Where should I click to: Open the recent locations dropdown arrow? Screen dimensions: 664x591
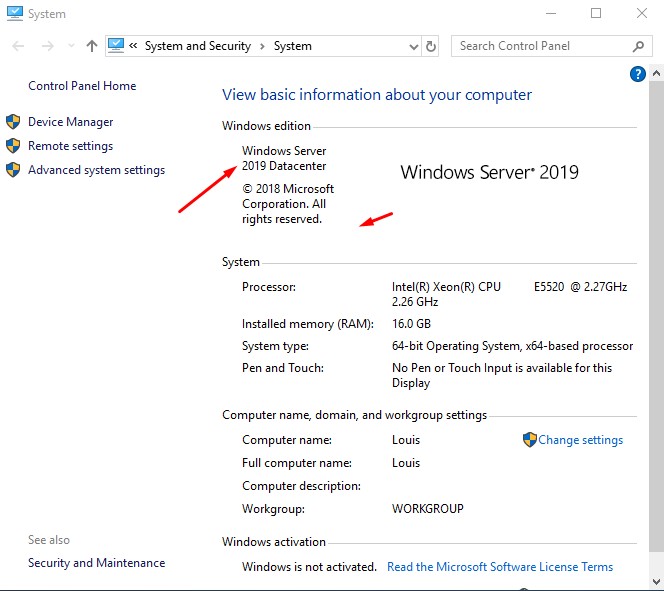(x=71, y=46)
